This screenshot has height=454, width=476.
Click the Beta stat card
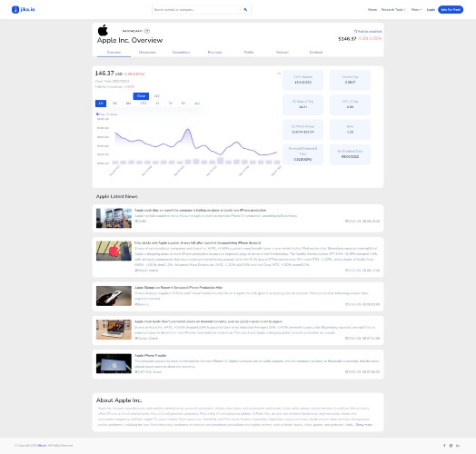pyautogui.click(x=350, y=130)
